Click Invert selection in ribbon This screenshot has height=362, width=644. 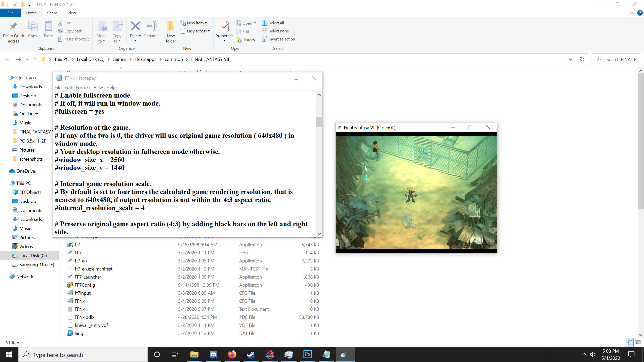[x=278, y=39]
